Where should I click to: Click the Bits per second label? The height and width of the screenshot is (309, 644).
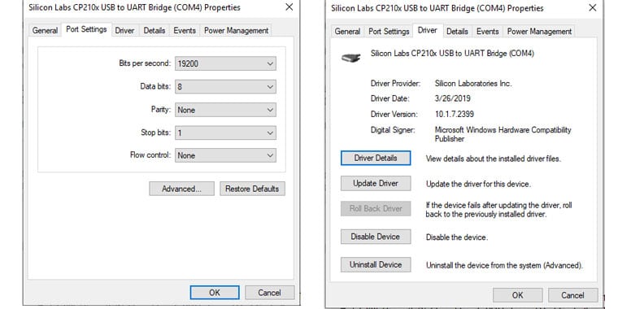(x=145, y=63)
